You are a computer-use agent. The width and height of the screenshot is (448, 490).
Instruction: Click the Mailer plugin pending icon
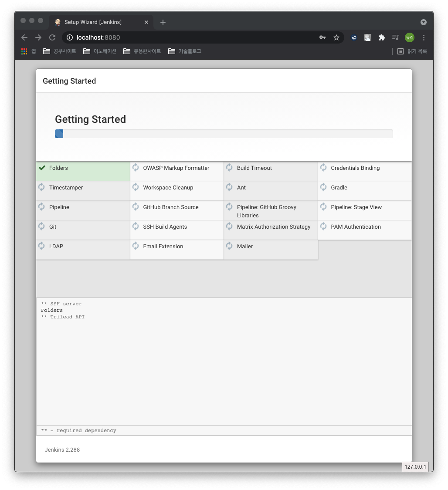(230, 246)
